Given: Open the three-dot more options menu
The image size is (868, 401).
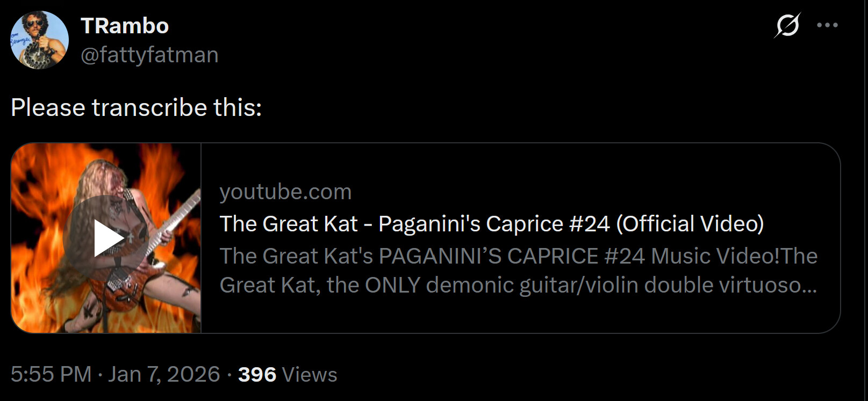Looking at the screenshot, I should 827,25.
